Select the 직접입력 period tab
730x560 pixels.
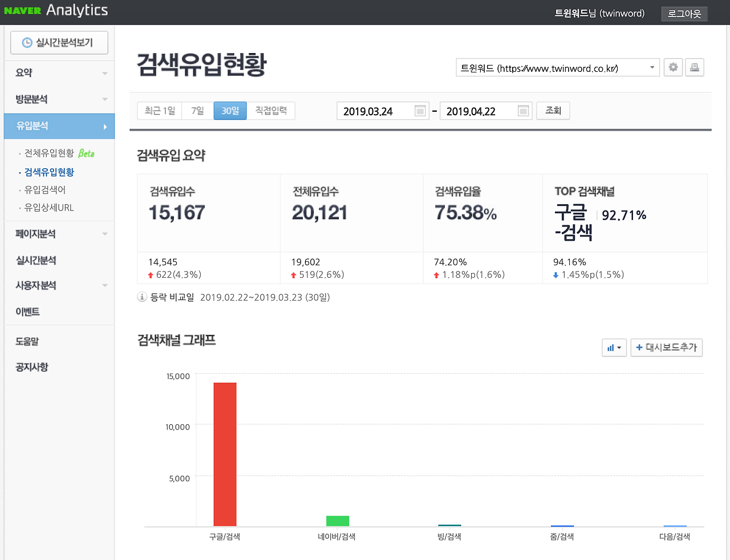pos(271,111)
